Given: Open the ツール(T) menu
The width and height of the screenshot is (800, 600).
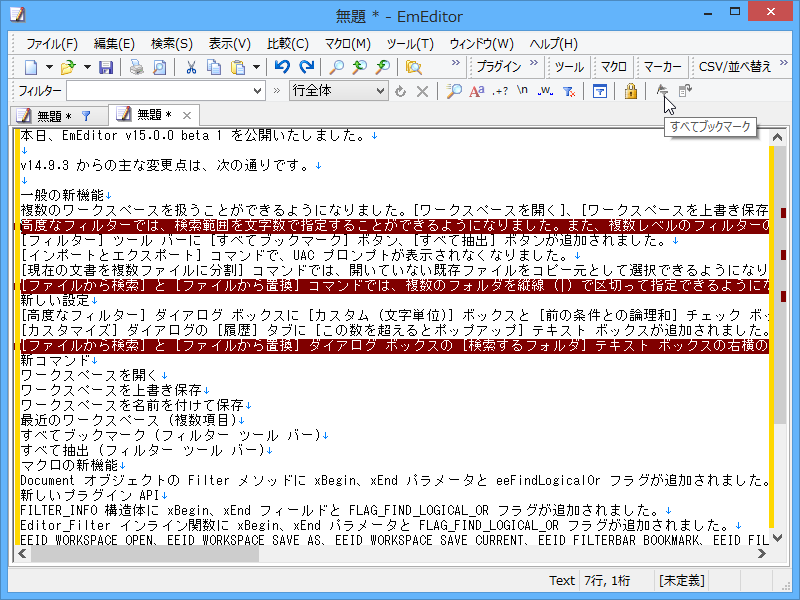Looking at the screenshot, I should coord(410,44).
